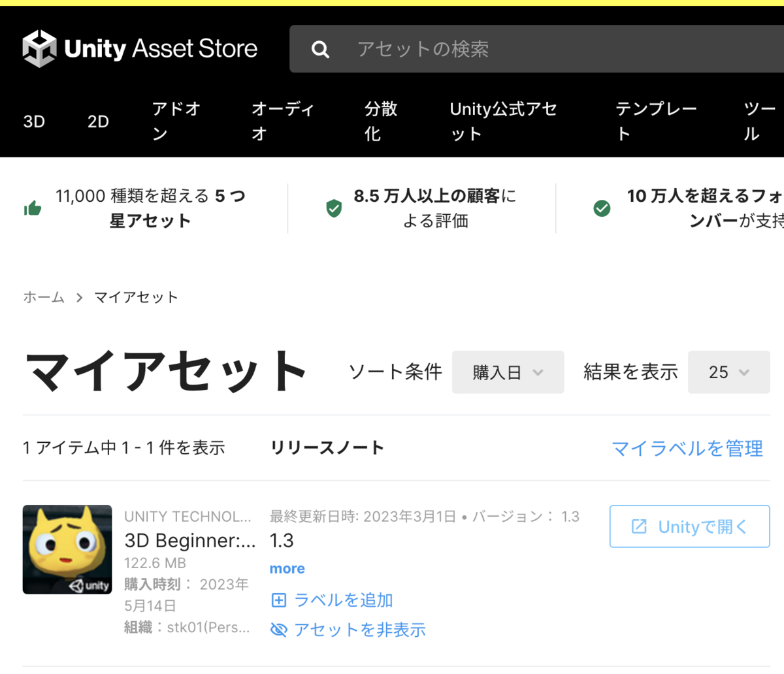
Task: Click the 結果を表示 label
Action: pos(630,372)
